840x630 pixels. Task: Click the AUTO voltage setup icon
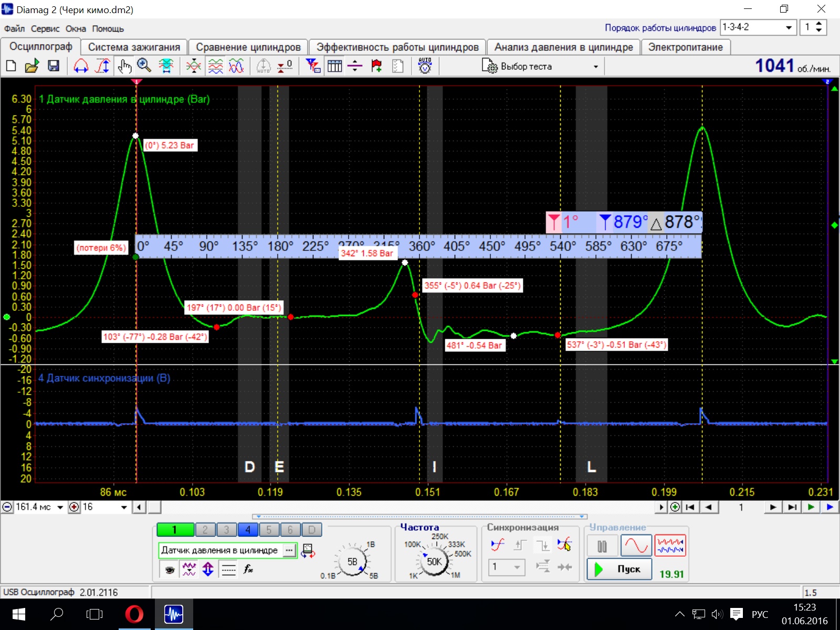point(425,66)
